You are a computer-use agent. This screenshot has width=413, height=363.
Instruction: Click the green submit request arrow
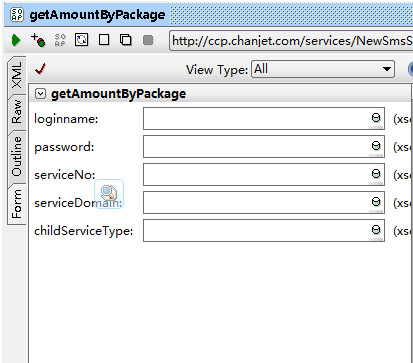(x=16, y=41)
